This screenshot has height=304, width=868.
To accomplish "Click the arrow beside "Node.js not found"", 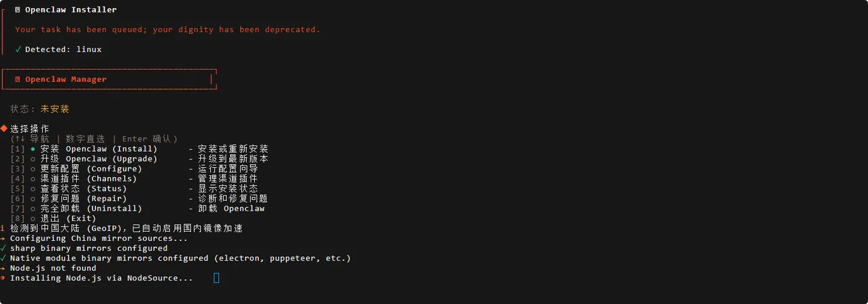I will (x=3, y=268).
